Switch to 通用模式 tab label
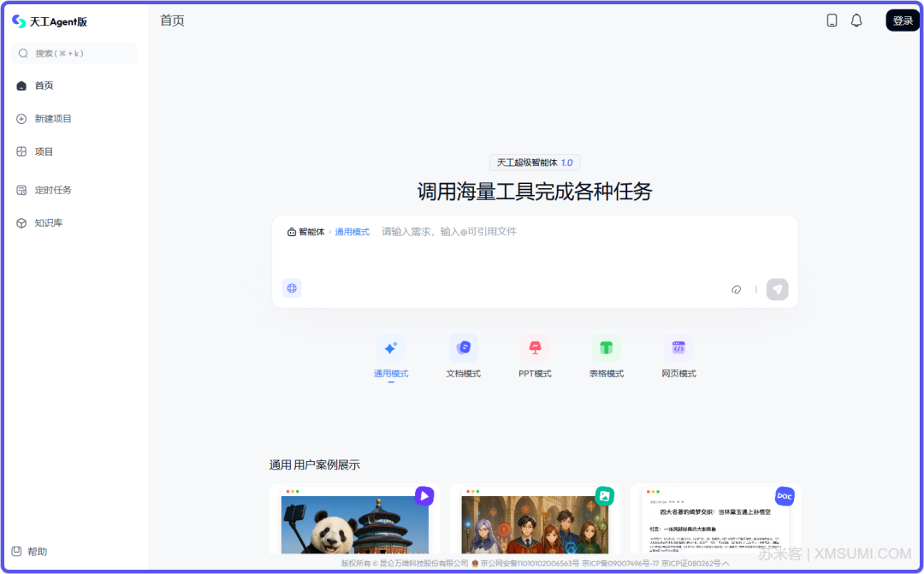This screenshot has width=924, height=574. [x=391, y=374]
